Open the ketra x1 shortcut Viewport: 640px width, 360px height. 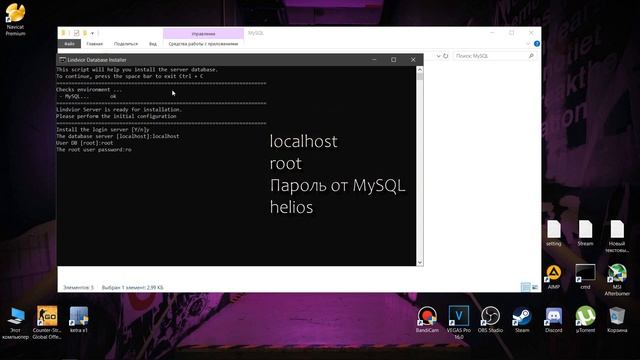79,320
